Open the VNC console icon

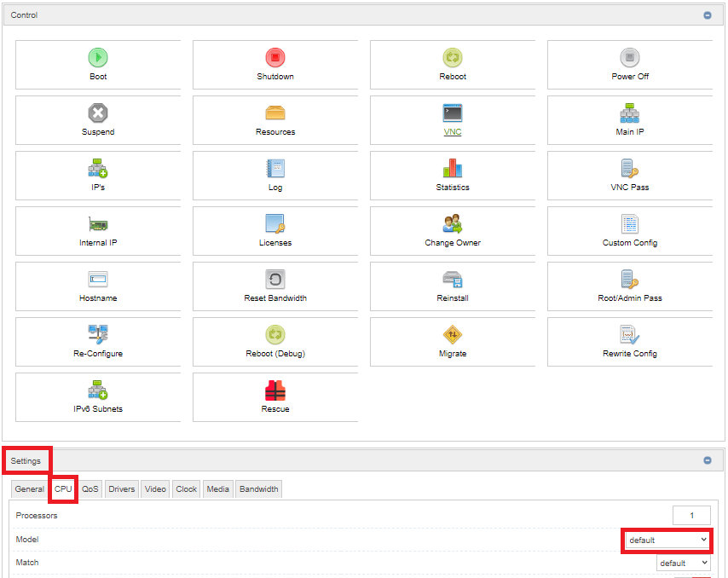453,113
